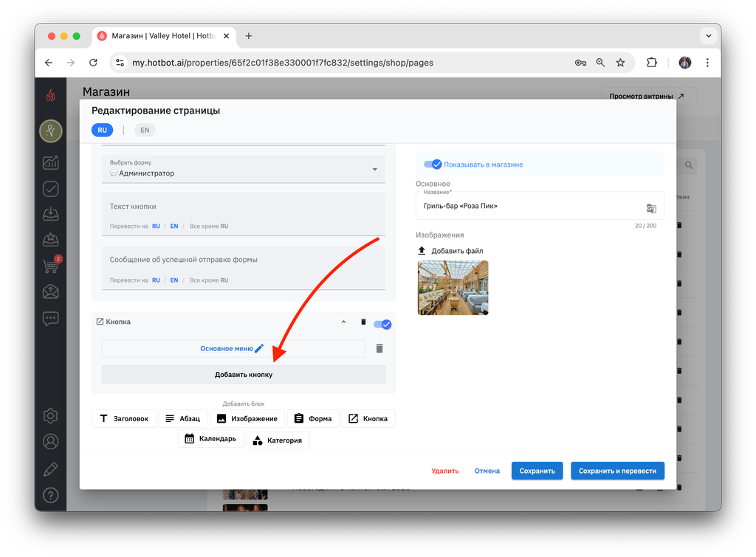Add a Календарь block
Image resolution: width=756 pixels, height=557 pixels.
tap(210, 439)
